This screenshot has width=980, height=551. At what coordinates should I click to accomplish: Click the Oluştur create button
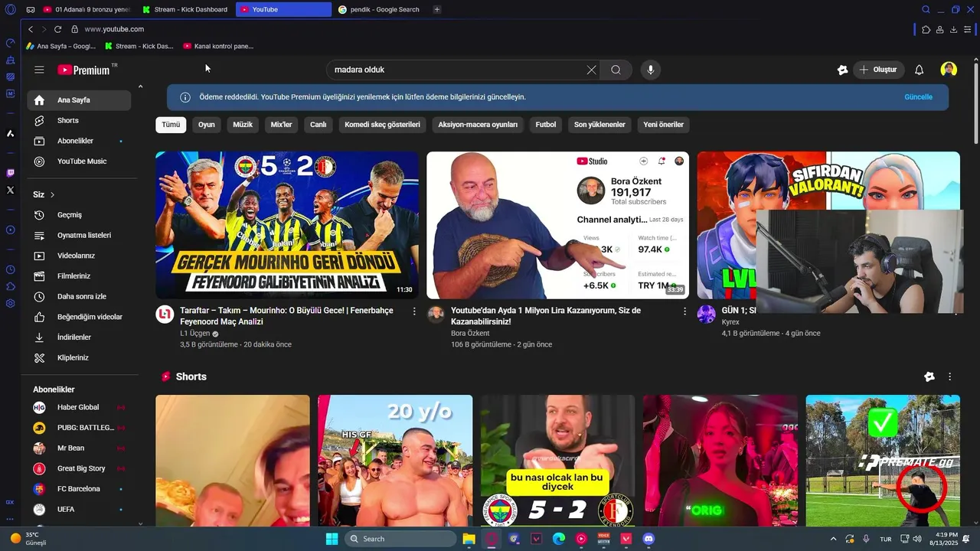pyautogui.click(x=878, y=70)
